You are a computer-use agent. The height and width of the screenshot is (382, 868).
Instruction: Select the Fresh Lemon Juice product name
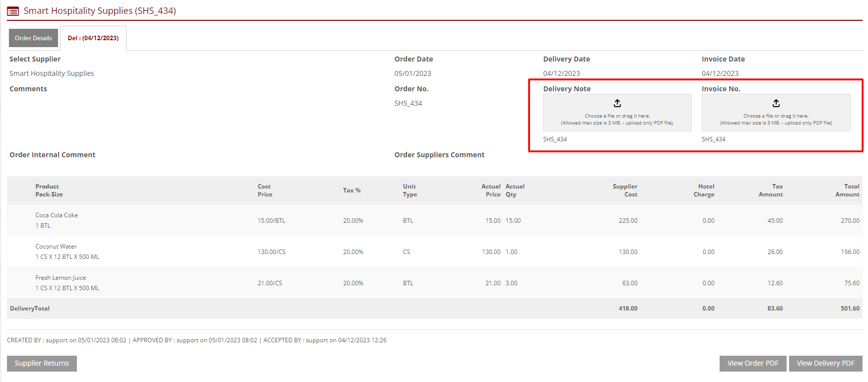pyautogui.click(x=61, y=278)
